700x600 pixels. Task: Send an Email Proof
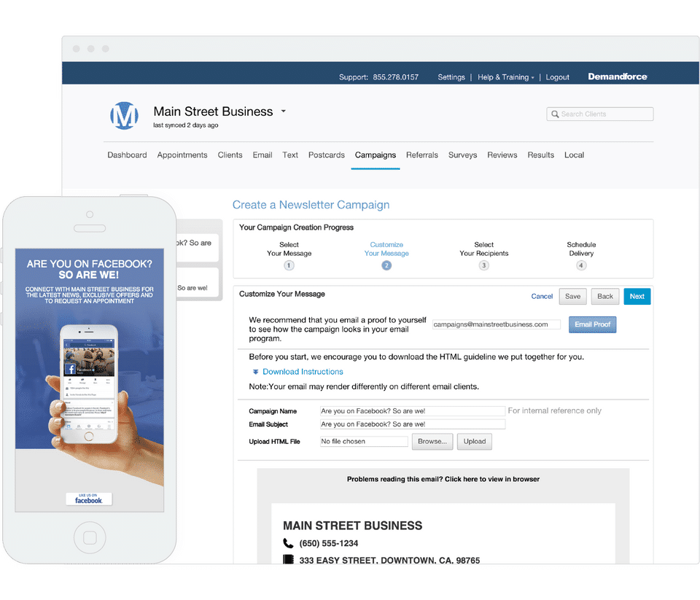pyautogui.click(x=592, y=324)
